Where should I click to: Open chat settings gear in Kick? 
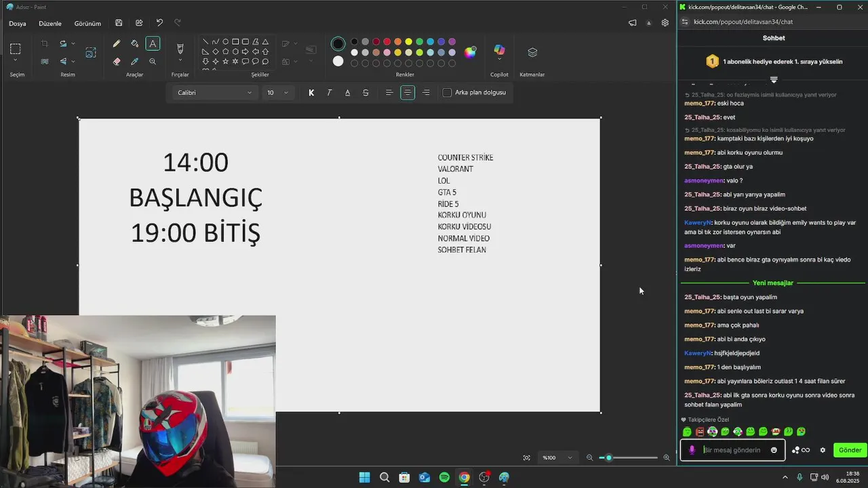[823, 450]
